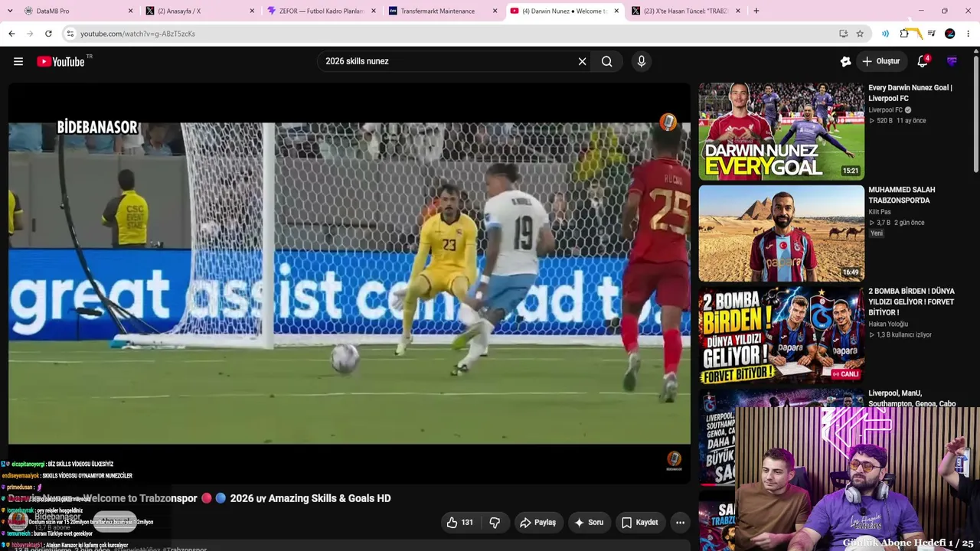Viewport: 980px width, 551px height.
Task: Visit the Liverpool FC channel name
Action: pos(886,110)
